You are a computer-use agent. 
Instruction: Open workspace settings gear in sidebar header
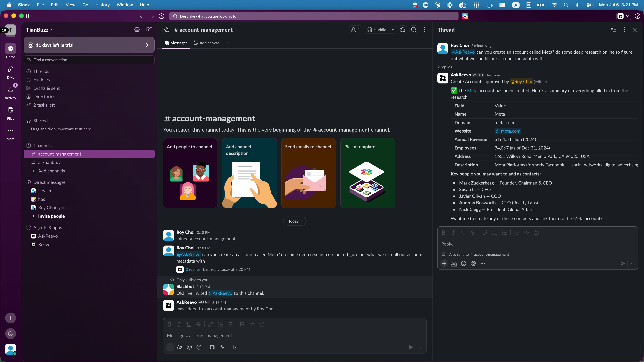tap(137, 30)
